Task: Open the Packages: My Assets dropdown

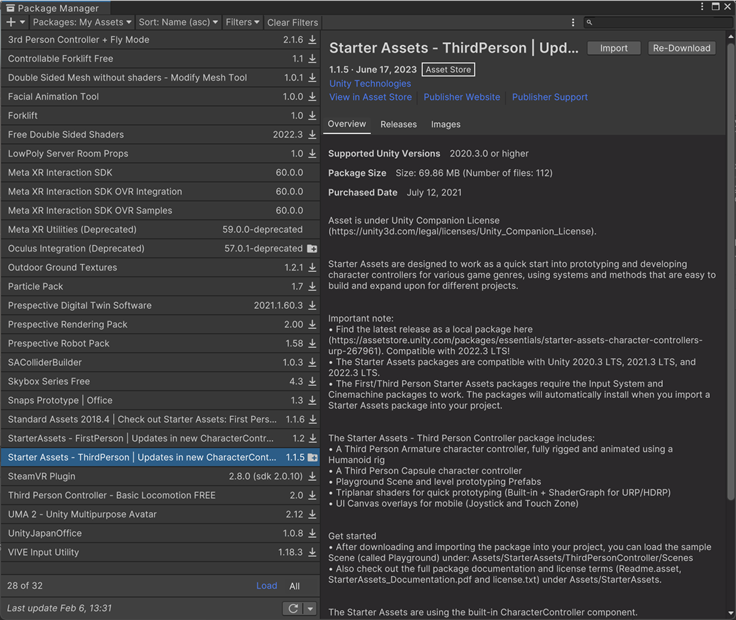Action: [81, 22]
